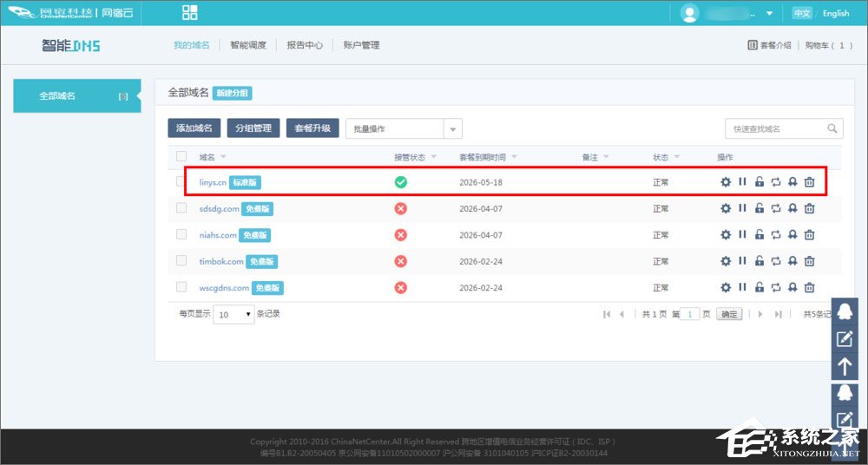Viewport: 868px width, 465px height.
Task: Click the search magnifier icon
Action: tap(832, 128)
